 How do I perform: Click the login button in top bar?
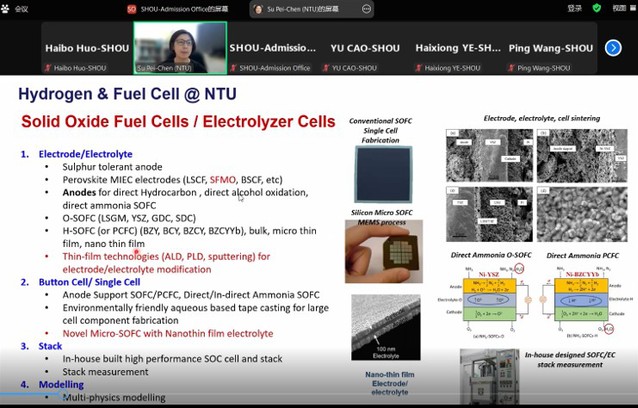(573, 8)
